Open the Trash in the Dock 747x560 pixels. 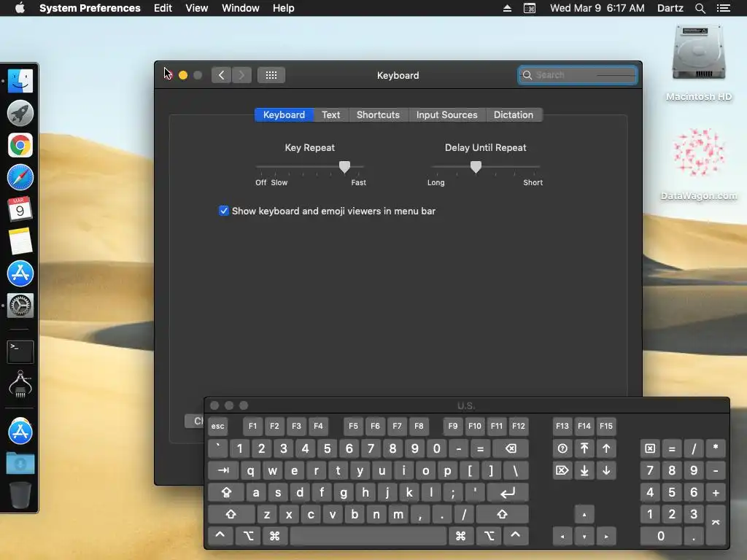[20, 495]
